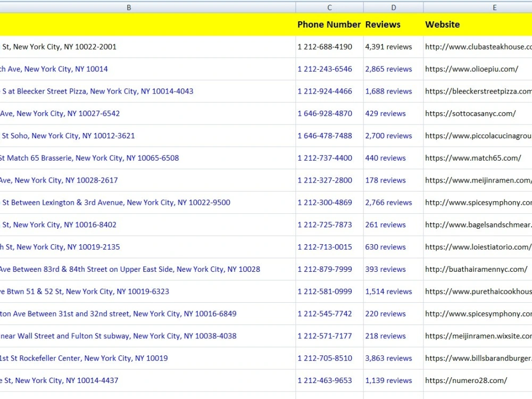Select column D header
The image size is (532, 399).
click(x=393, y=7)
